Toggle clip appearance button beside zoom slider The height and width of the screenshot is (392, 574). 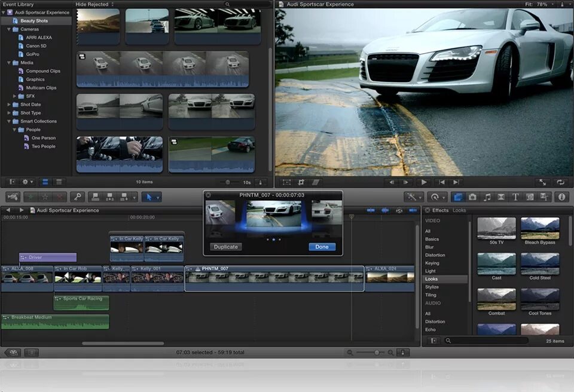pos(402,353)
